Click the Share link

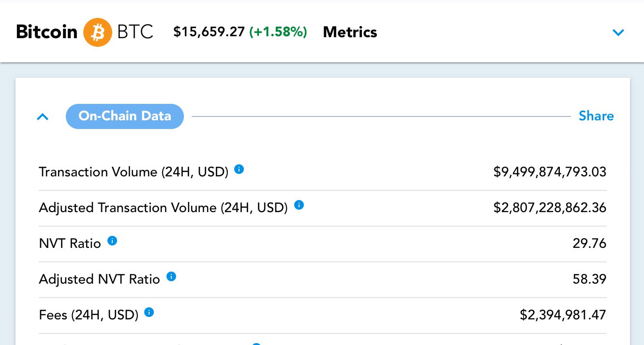click(596, 116)
